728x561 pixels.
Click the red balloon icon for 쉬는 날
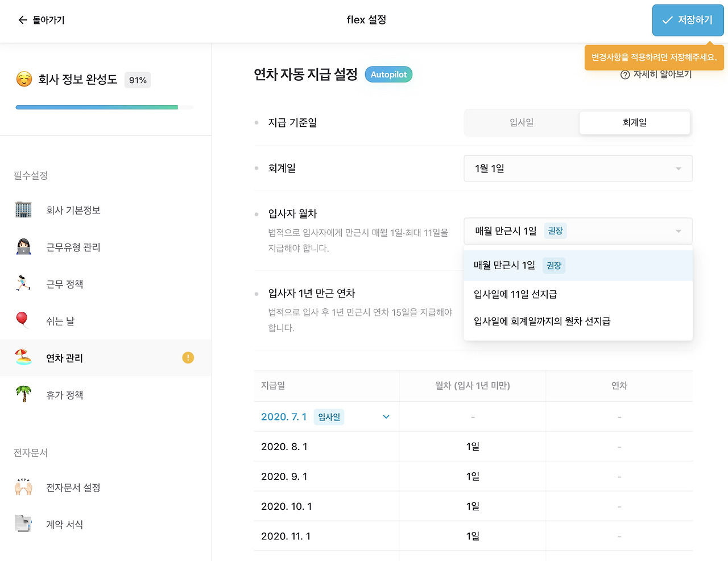[22, 320]
